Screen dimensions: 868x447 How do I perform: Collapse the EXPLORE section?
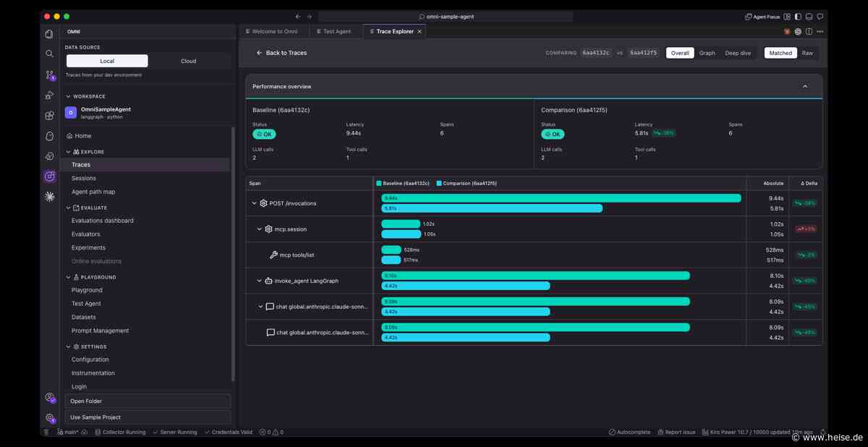[x=69, y=152]
